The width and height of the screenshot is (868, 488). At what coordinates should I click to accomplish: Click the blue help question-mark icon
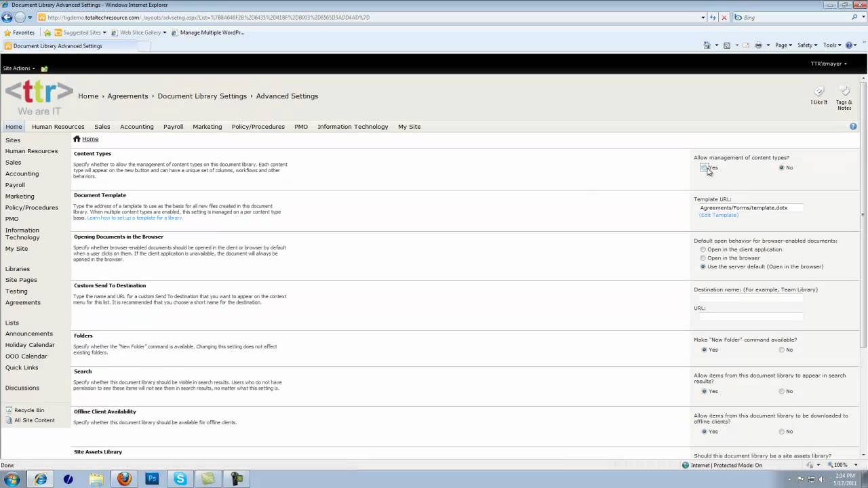pyautogui.click(x=853, y=127)
